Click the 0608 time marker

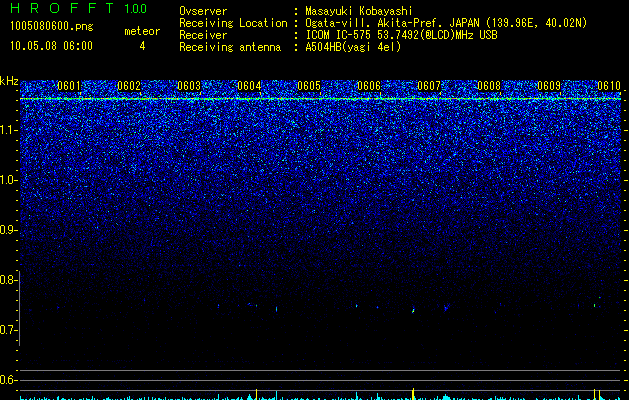coord(489,86)
